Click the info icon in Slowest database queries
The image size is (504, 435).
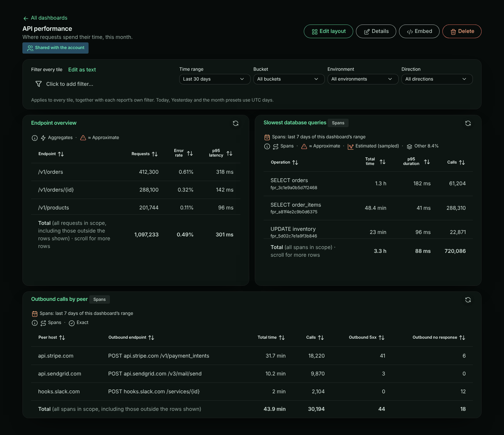click(x=267, y=146)
